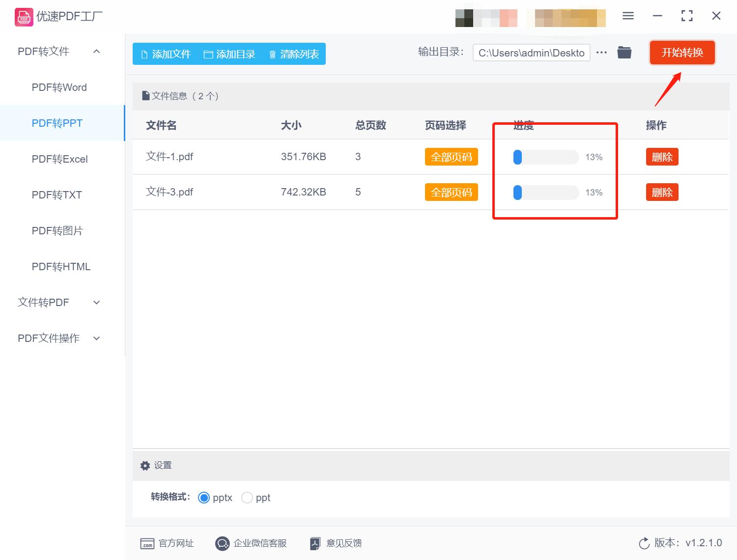Select the 添加文件 toolbar icon
Image resolution: width=737 pixels, height=560 pixels.
click(x=144, y=54)
